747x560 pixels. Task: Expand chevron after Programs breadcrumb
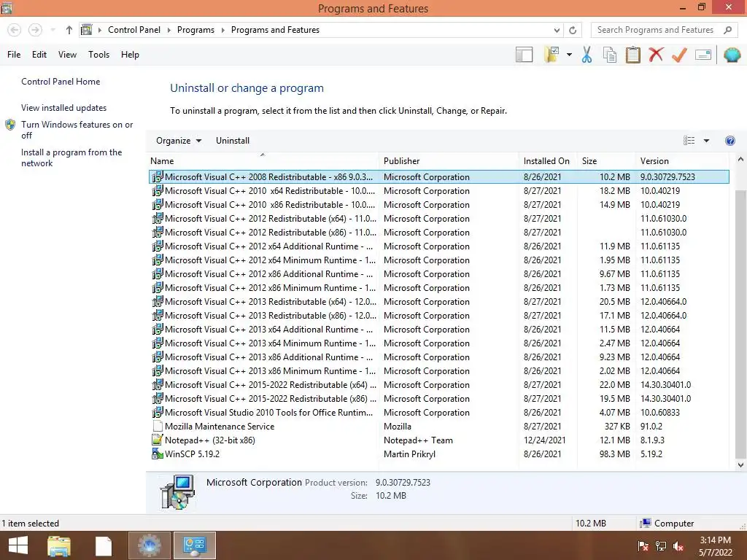point(222,30)
